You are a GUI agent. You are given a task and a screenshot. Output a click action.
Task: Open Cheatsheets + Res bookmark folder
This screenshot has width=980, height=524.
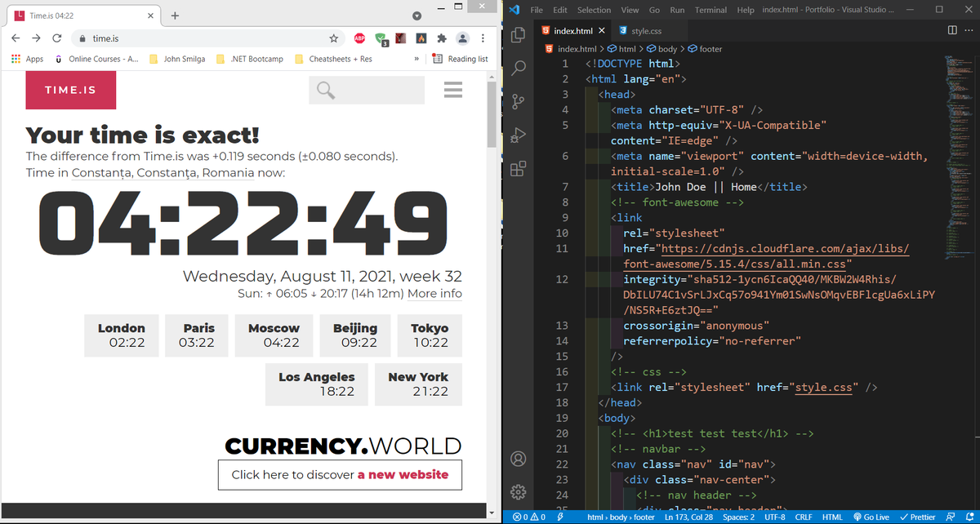tap(332, 59)
